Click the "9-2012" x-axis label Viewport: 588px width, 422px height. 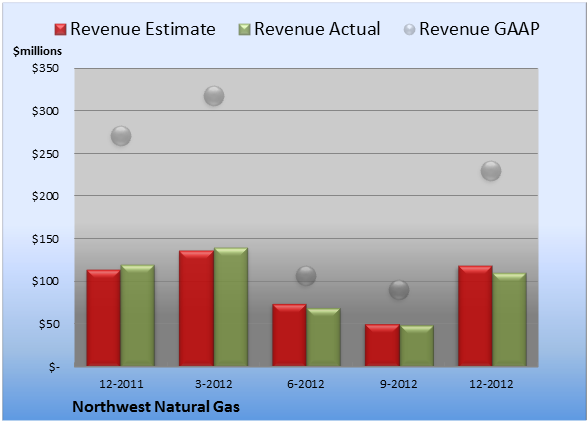coord(398,384)
